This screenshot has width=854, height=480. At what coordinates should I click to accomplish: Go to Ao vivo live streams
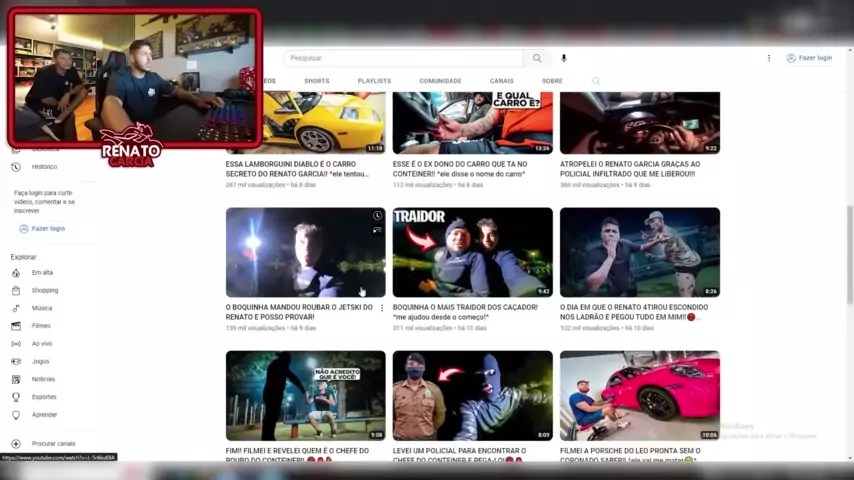point(41,343)
